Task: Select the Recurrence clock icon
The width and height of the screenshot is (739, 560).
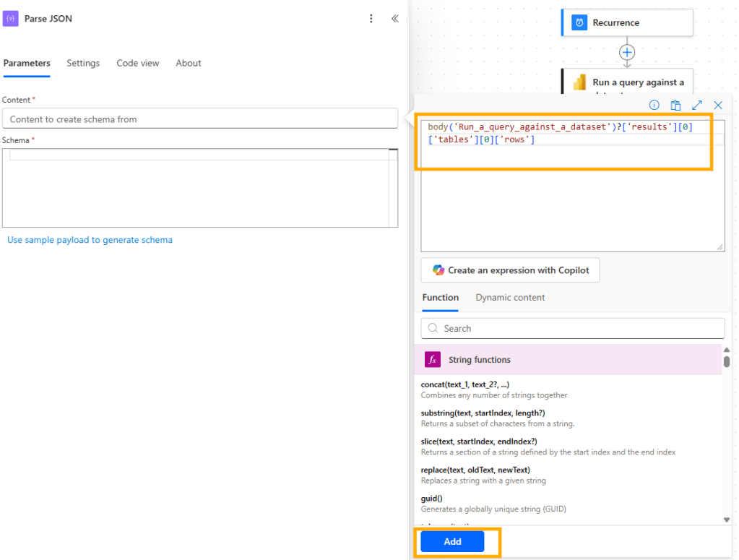Action: point(579,22)
